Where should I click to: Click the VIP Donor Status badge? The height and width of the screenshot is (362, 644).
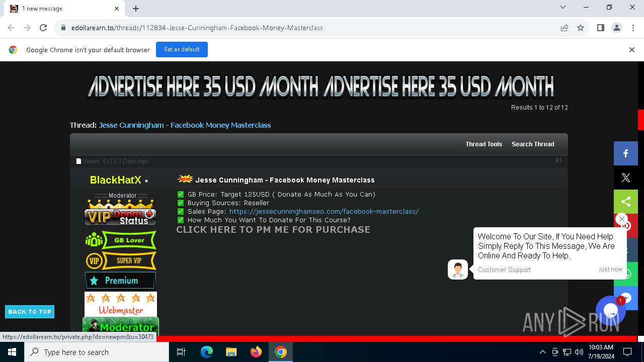tap(120, 213)
